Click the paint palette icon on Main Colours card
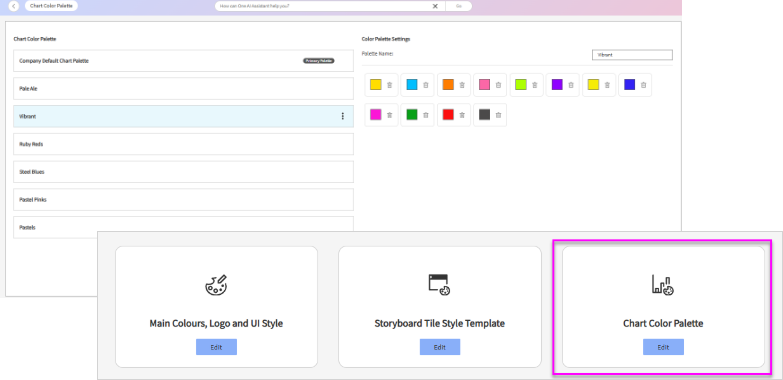783x380 pixels. tap(217, 285)
